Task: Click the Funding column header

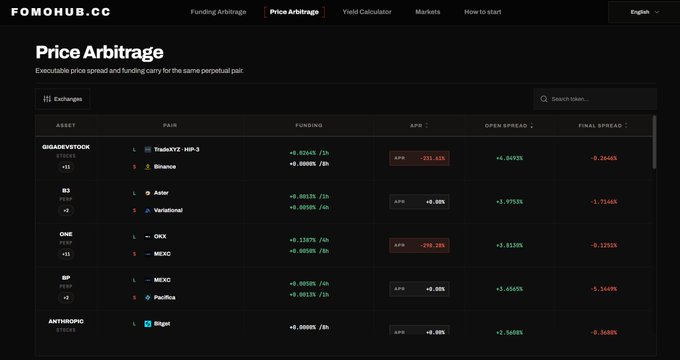Action: [x=309, y=125]
